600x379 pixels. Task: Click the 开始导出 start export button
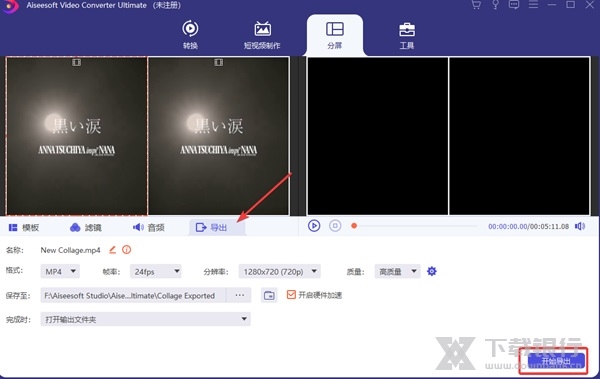coord(556,361)
